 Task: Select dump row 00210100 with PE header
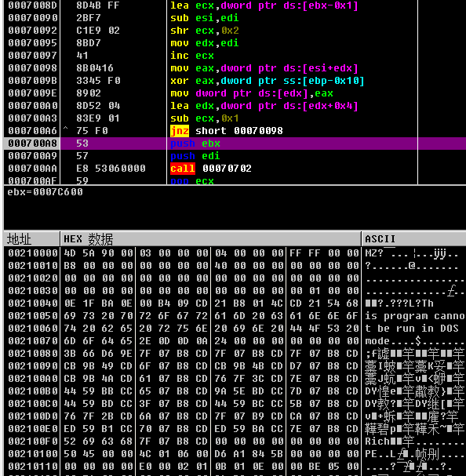(x=235, y=454)
